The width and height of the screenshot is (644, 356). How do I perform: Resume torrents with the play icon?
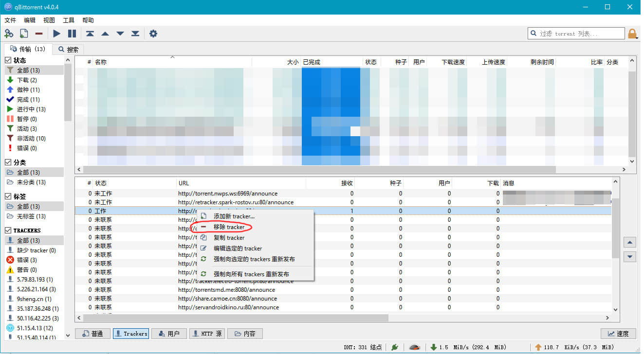[x=57, y=34]
